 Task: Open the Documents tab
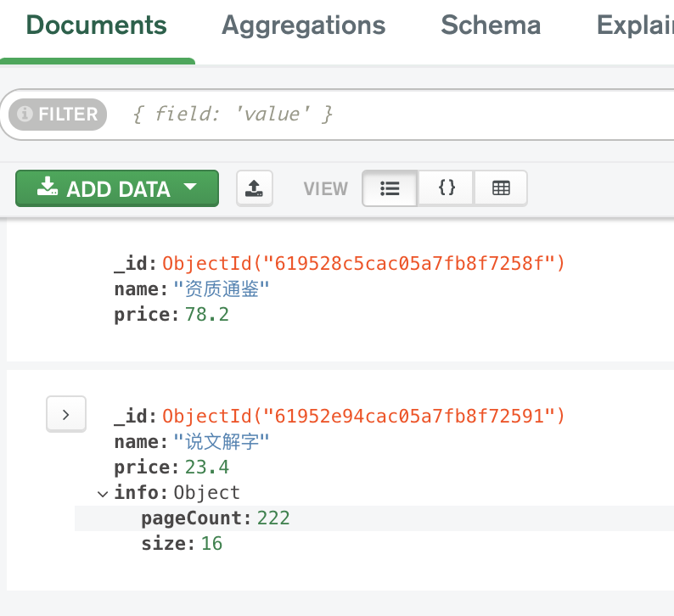96,25
